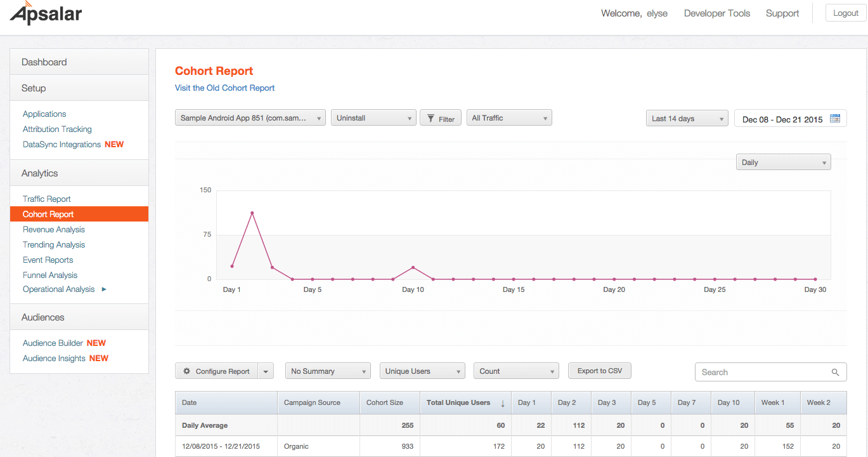Open DataSync Integrations
Image resolution: width=868 pixels, height=457 pixels.
pyautogui.click(x=62, y=145)
